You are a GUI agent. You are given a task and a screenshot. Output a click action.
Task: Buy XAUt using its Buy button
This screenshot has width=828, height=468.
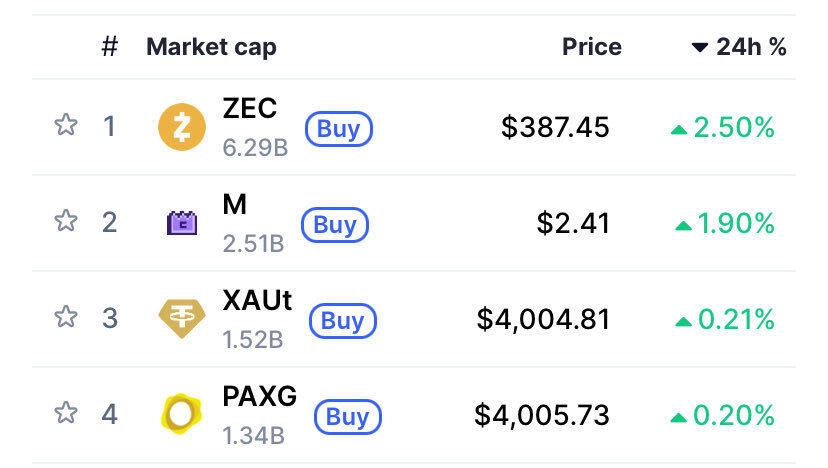[x=343, y=321]
